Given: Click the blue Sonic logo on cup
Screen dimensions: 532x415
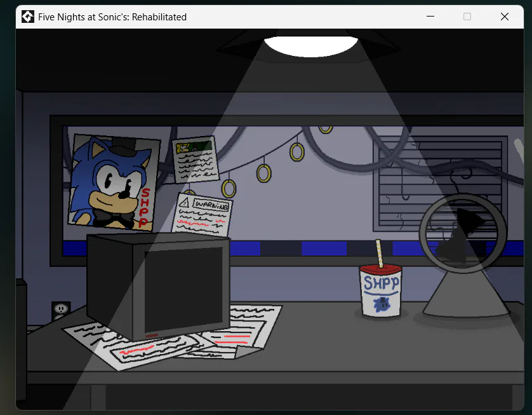Looking at the screenshot, I should [x=382, y=304].
